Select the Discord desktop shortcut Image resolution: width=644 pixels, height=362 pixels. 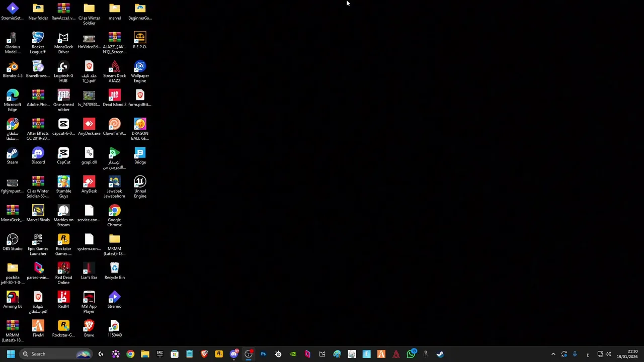point(38,156)
